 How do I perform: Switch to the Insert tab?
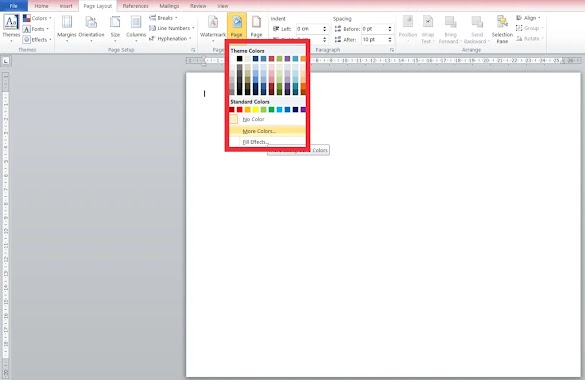[x=66, y=6]
